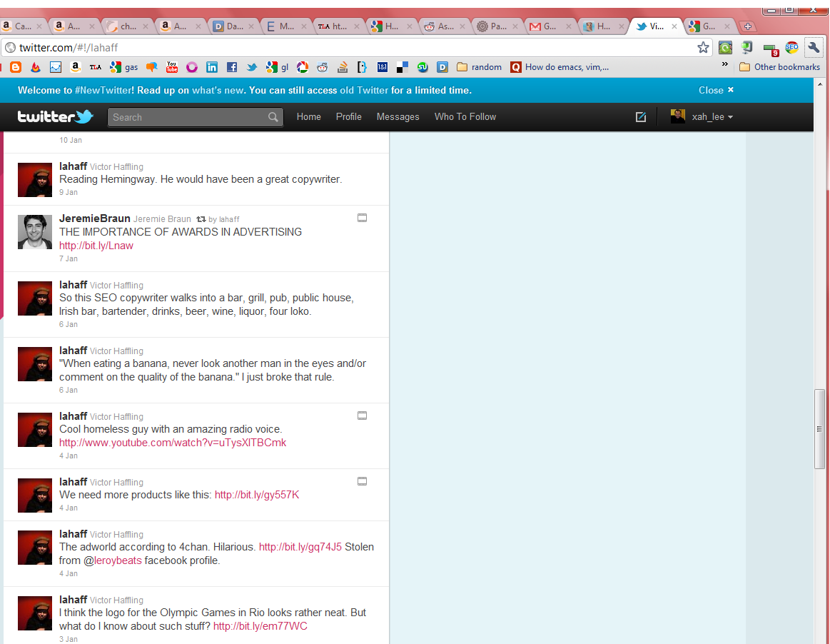Open the xah_lee account dropdown
830x644 pixels.
[x=702, y=116]
